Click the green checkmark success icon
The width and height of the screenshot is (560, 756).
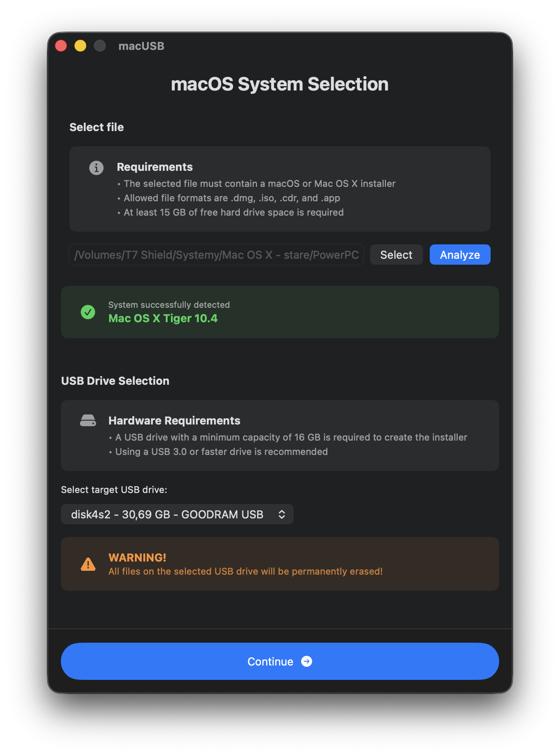tap(88, 312)
